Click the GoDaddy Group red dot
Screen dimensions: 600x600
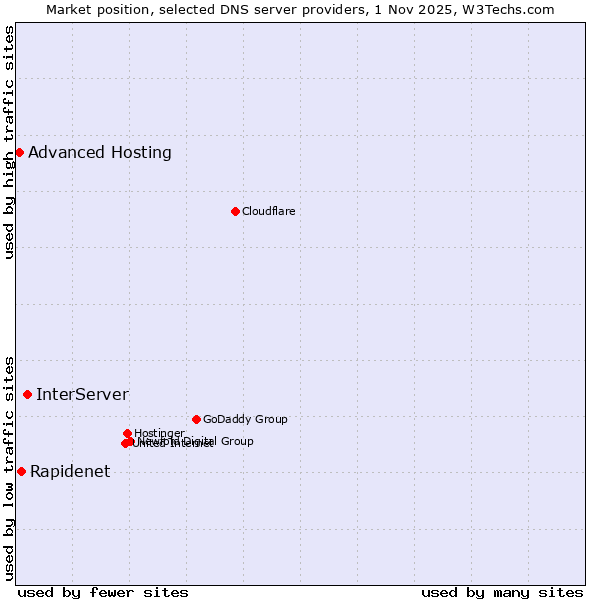[196, 419]
